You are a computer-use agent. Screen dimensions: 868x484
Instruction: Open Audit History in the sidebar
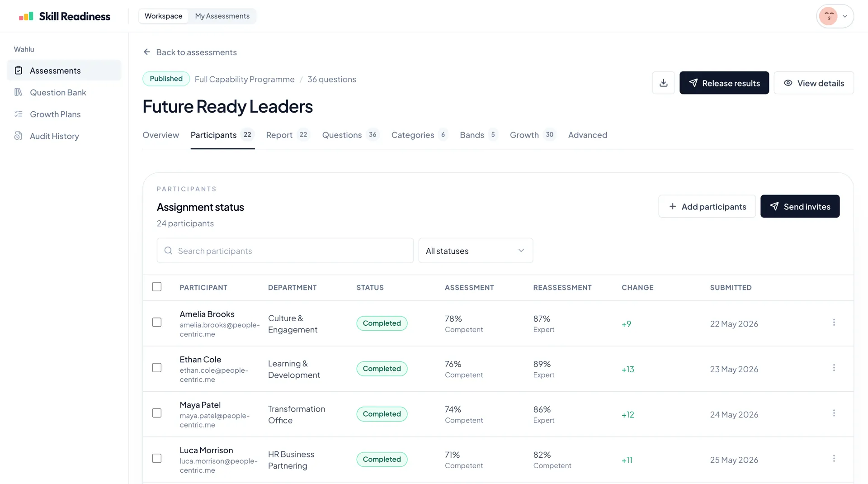[54, 136]
